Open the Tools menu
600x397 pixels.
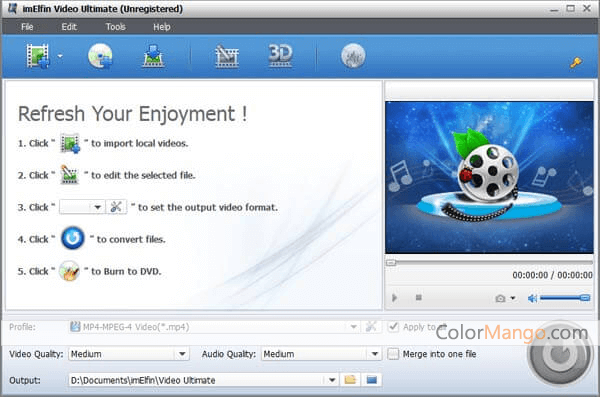(x=116, y=27)
